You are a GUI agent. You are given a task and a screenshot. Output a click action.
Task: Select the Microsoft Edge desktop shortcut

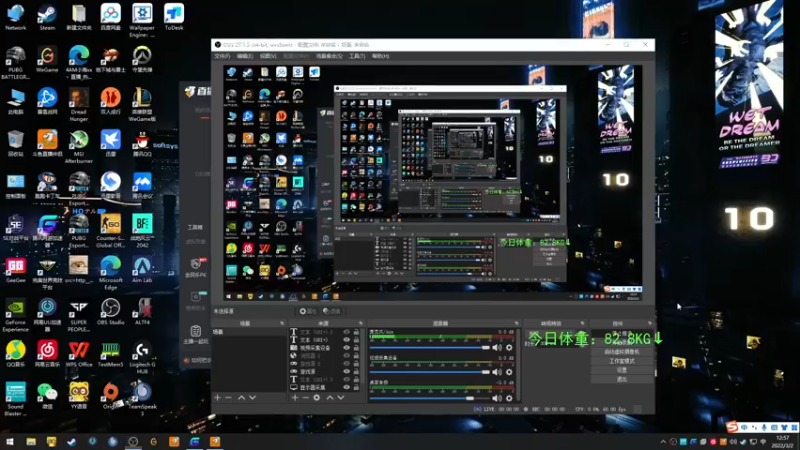110,273
